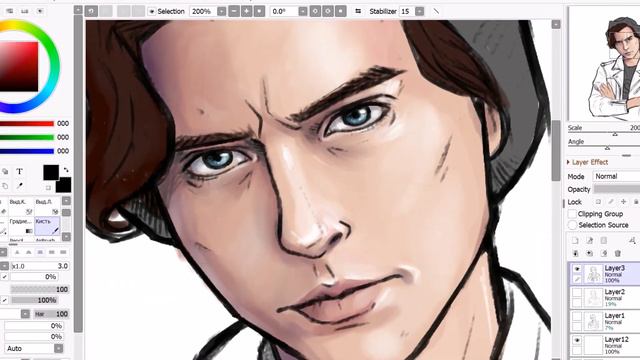Enable Clipping Group checkbox
The image size is (640, 360).
[x=572, y=214]
